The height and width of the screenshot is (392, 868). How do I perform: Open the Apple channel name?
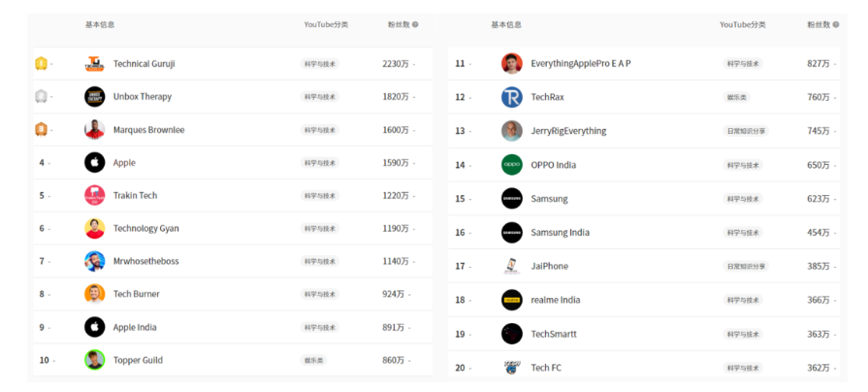[x=124, y=163]
